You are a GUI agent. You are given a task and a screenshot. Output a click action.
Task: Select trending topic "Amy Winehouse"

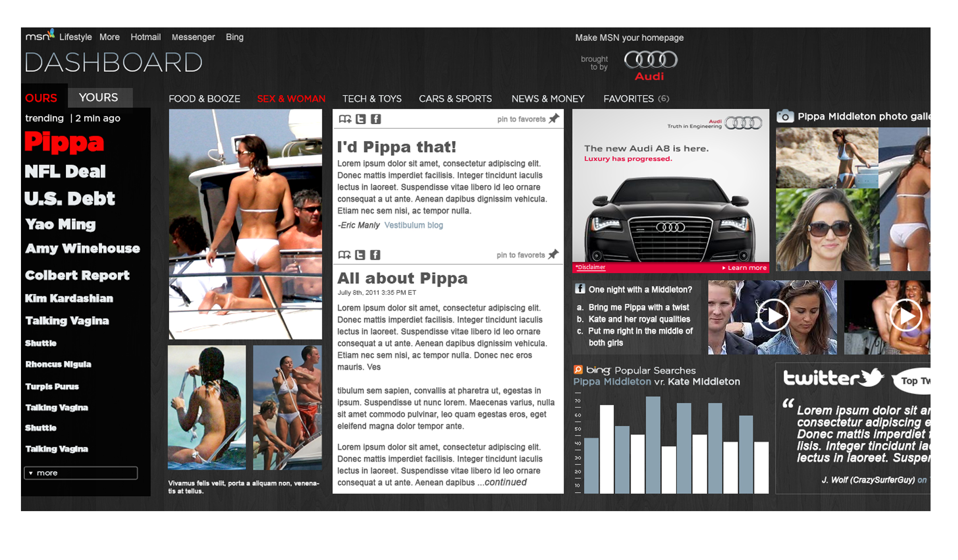(x=83, y=248)
